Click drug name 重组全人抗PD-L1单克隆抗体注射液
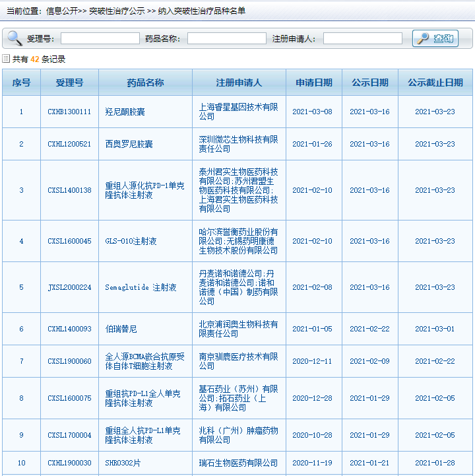The image size is (475, 476). click(x=142, y=435)
